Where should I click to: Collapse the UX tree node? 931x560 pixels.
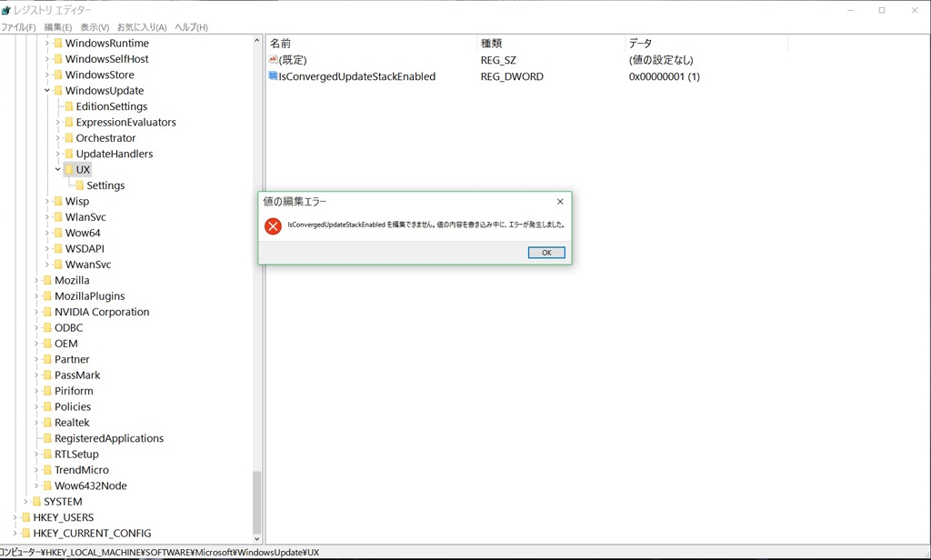tap(57, 169)
